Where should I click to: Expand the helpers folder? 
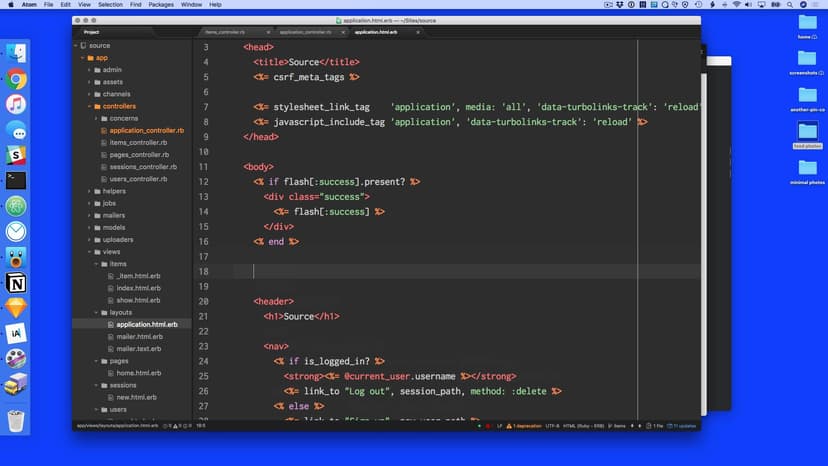pyautogui.click(x=114, y=191)
